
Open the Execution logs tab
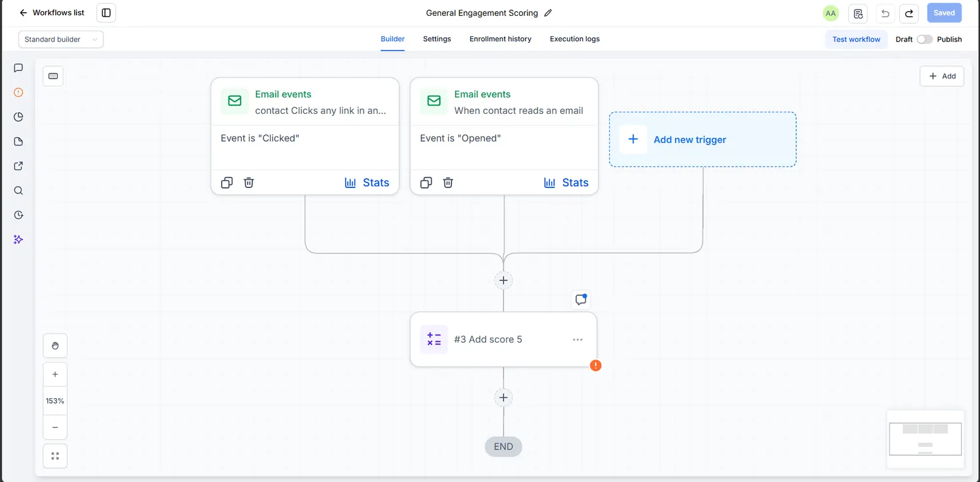pyautogui.click(x=575, y=39)
